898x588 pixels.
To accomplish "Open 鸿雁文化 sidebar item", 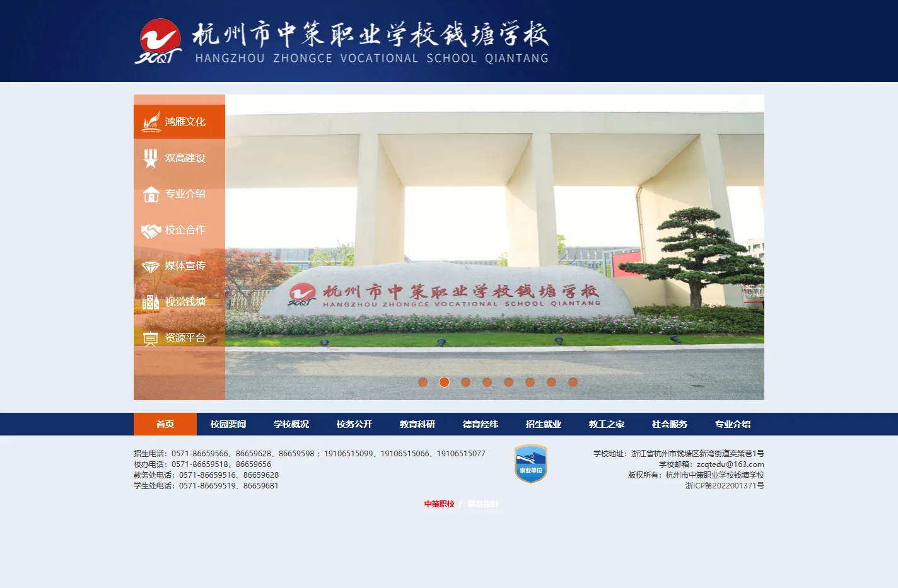I will click(179, 122).
